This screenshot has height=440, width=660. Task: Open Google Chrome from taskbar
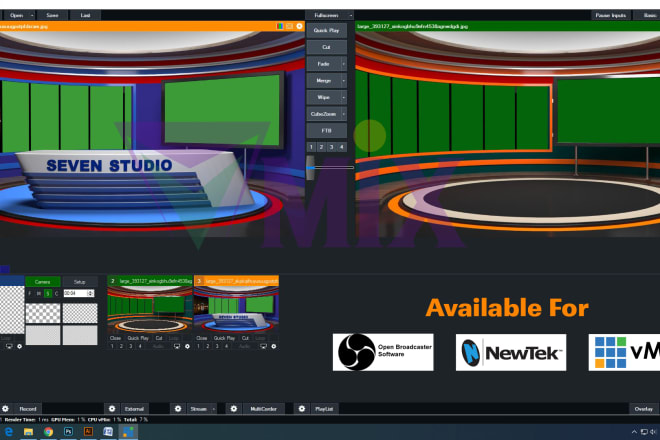(x=48, y=432)
